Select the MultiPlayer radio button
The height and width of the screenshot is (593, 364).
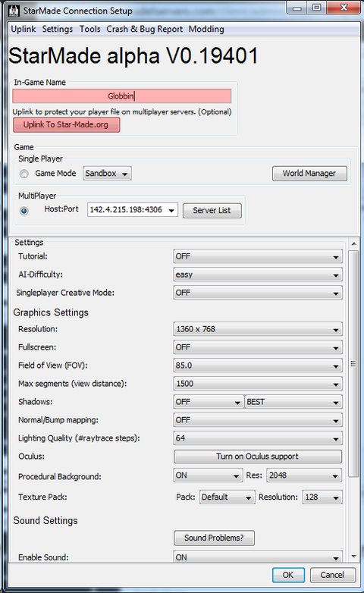(24, 211)
